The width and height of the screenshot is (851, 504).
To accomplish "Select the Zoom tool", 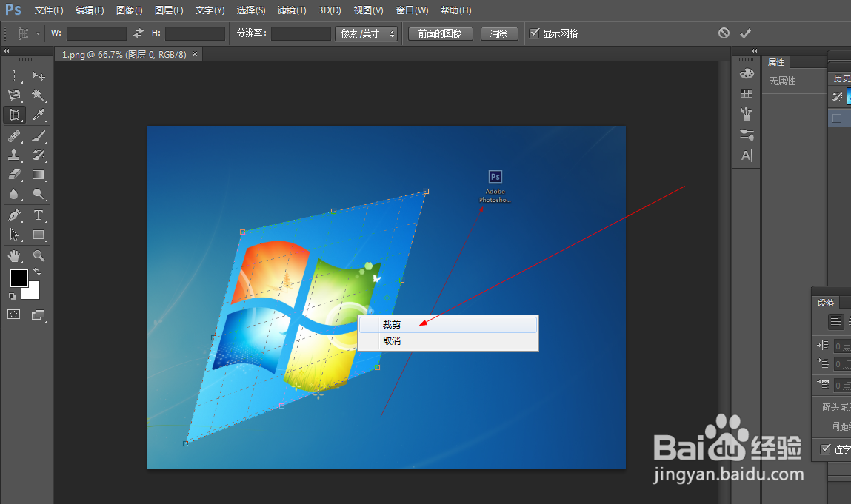I will point(38,255).
